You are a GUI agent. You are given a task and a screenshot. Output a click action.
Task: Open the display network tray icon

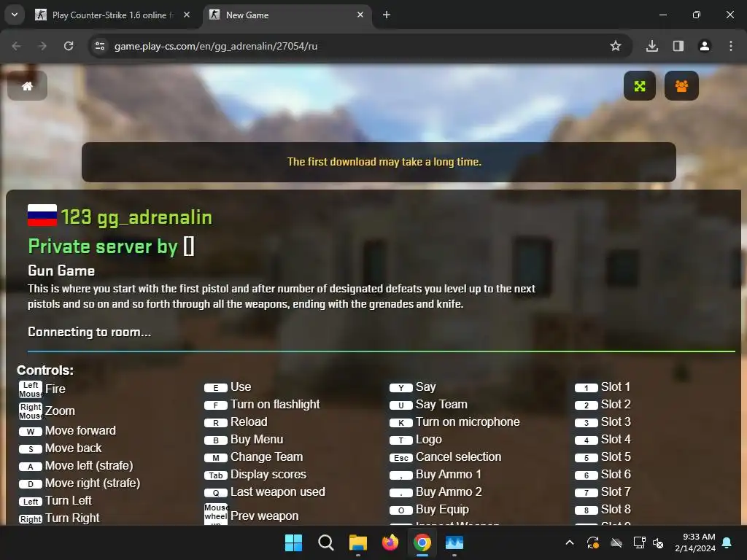639,542
